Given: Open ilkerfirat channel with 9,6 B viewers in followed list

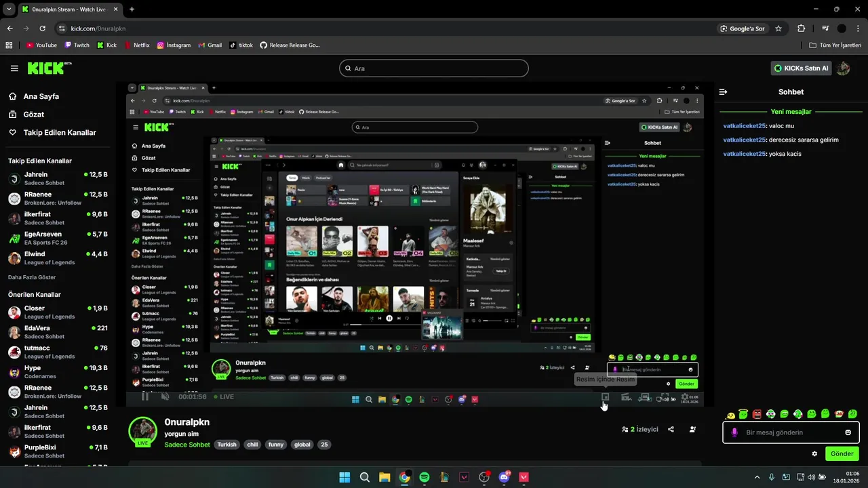Looking at the screenshot, I should tap(58, 218).
